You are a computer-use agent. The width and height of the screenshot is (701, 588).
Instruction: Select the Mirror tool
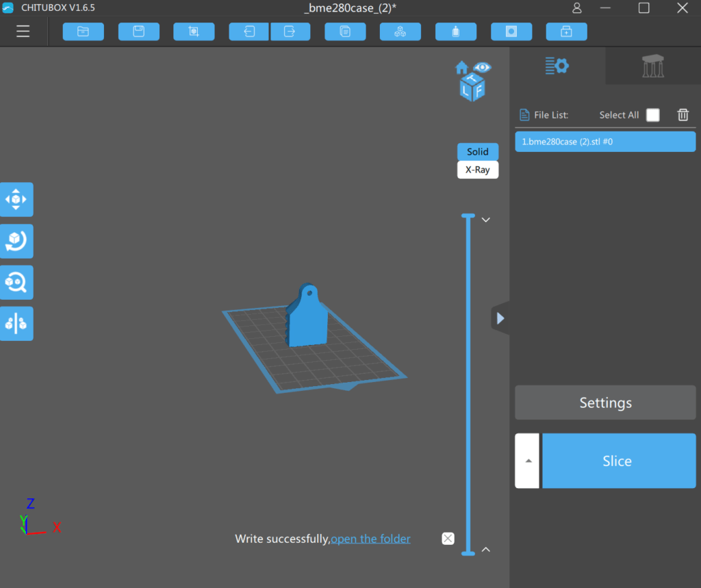tap(16, 323)
